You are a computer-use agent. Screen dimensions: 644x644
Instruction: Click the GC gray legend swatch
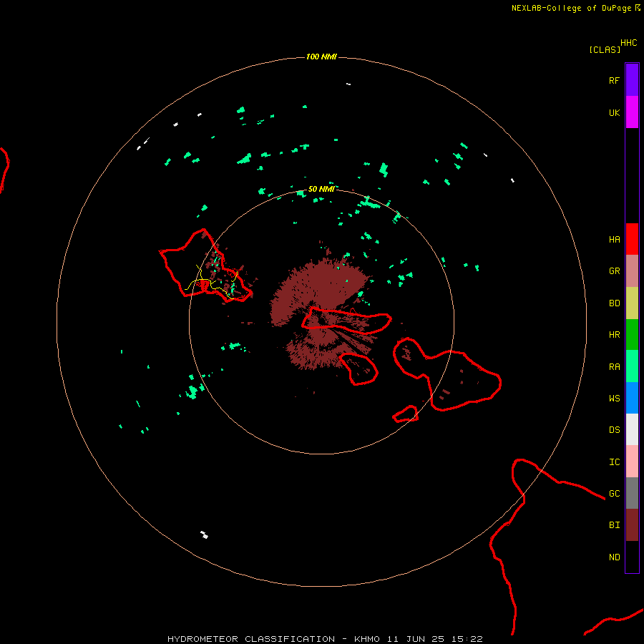632,493
